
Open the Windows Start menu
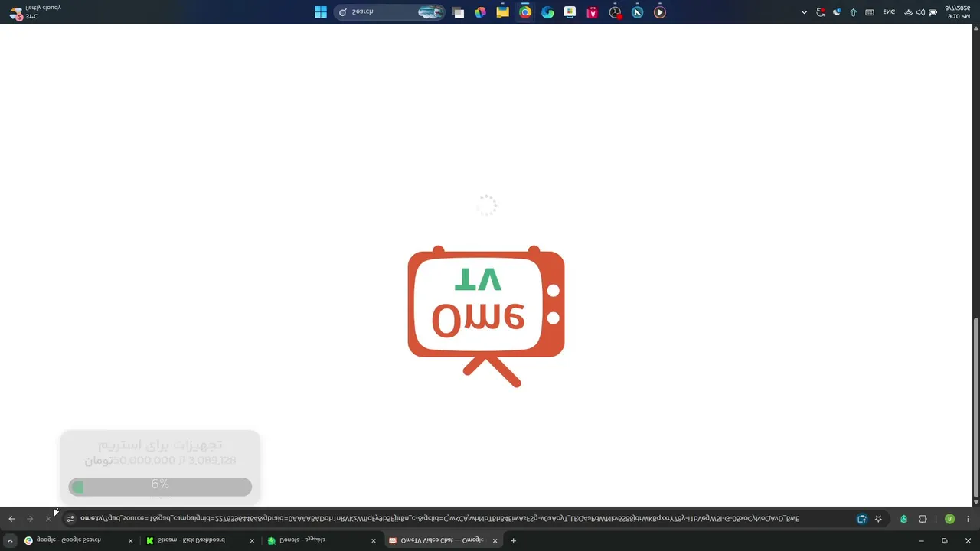tap(321, 12)
